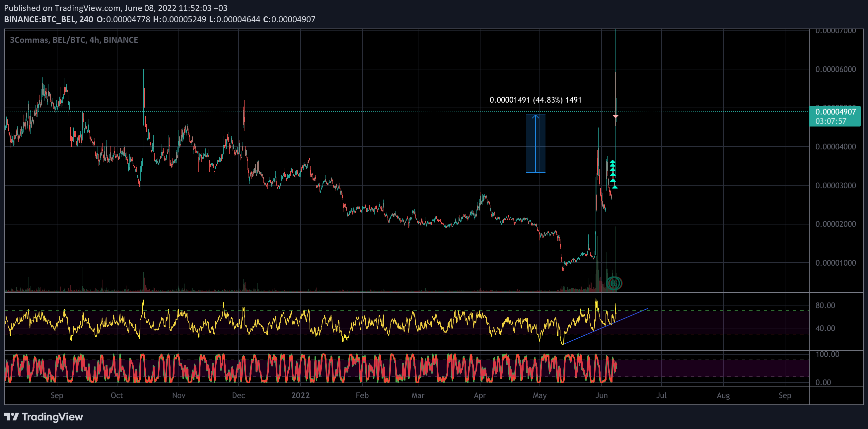
Task: Click the countdown timer 03:07:57
Action: click(831, 121)
